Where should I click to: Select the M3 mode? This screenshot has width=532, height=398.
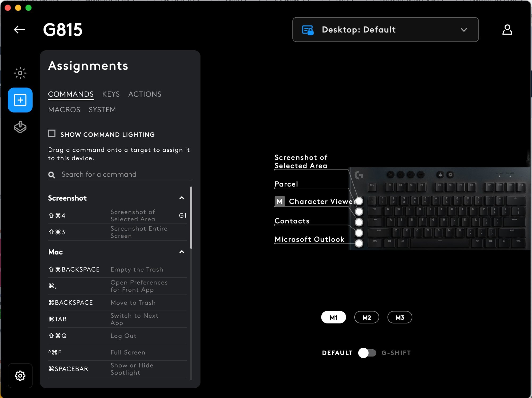[x=400, y=317]
